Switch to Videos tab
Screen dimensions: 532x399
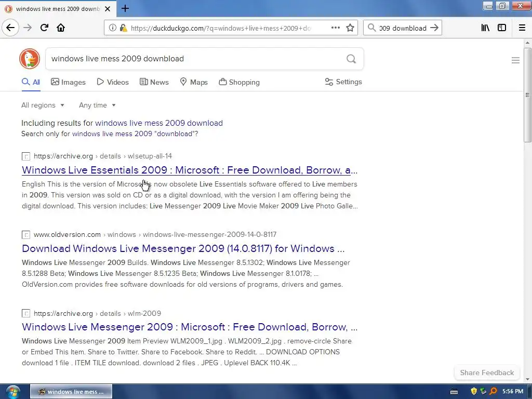[113, 82]
